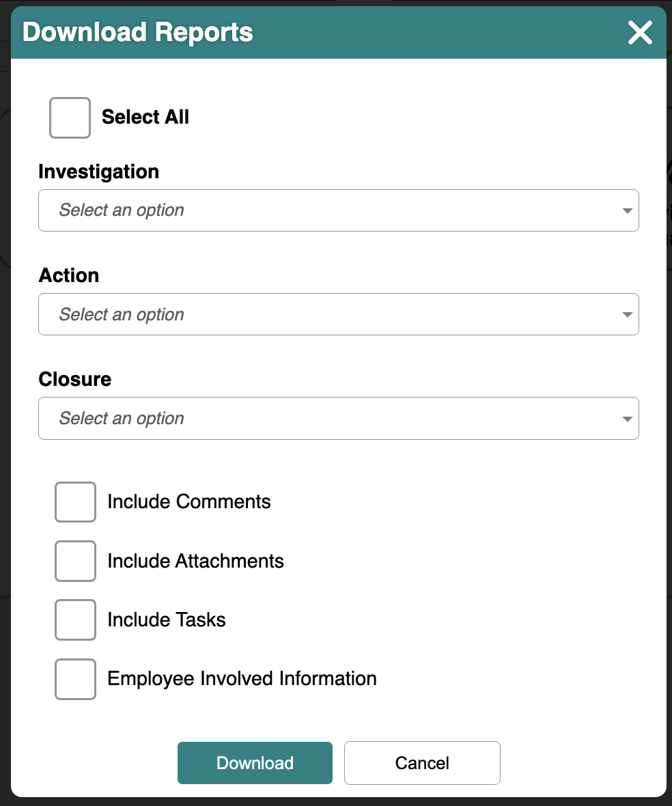Click the Include Comments label text
672x806 pixels.
pos(189,501)
